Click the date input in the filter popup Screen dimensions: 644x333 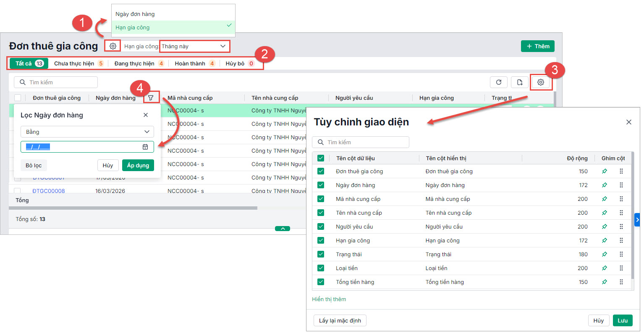coord(87,147)
